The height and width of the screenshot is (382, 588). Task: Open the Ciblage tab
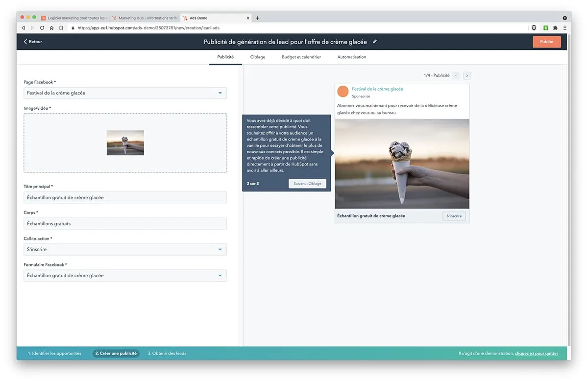click(x=258, y=57)
